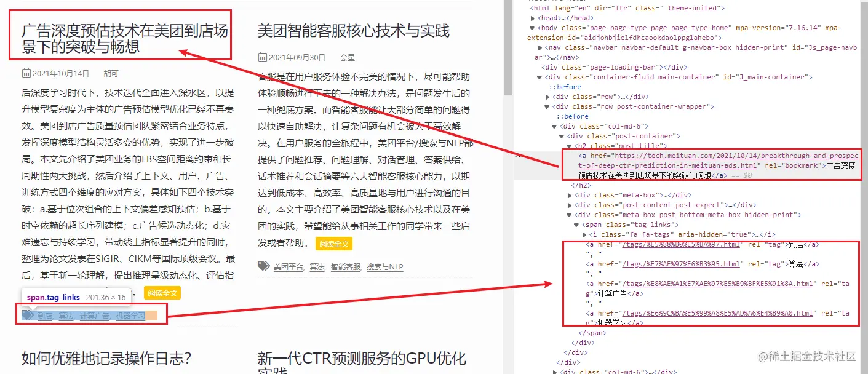Click date text 2021年10月14日
Viewport: 868px width, 374px height.
point(61,73)
